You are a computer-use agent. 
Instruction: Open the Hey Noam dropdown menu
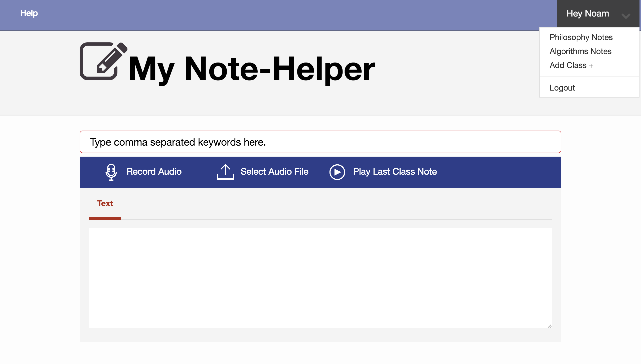(587, 14)
